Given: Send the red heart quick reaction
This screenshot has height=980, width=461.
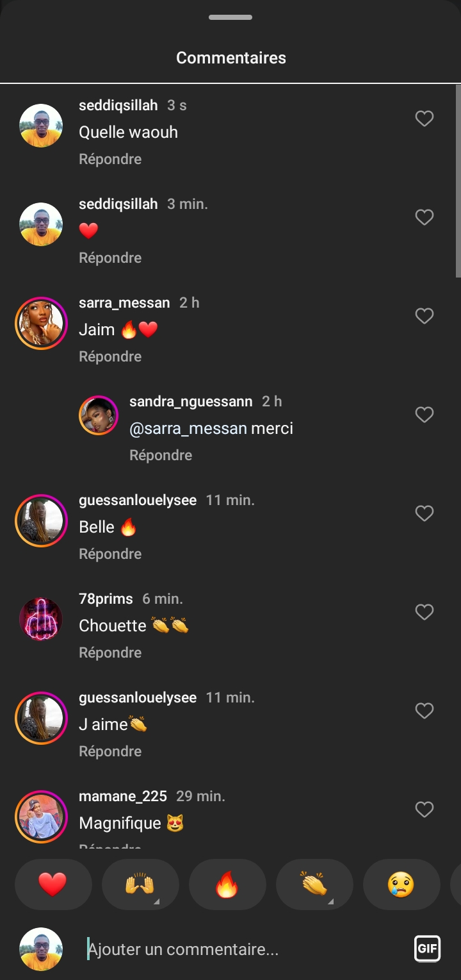Looking at the screenshot, I should point(53,884).
